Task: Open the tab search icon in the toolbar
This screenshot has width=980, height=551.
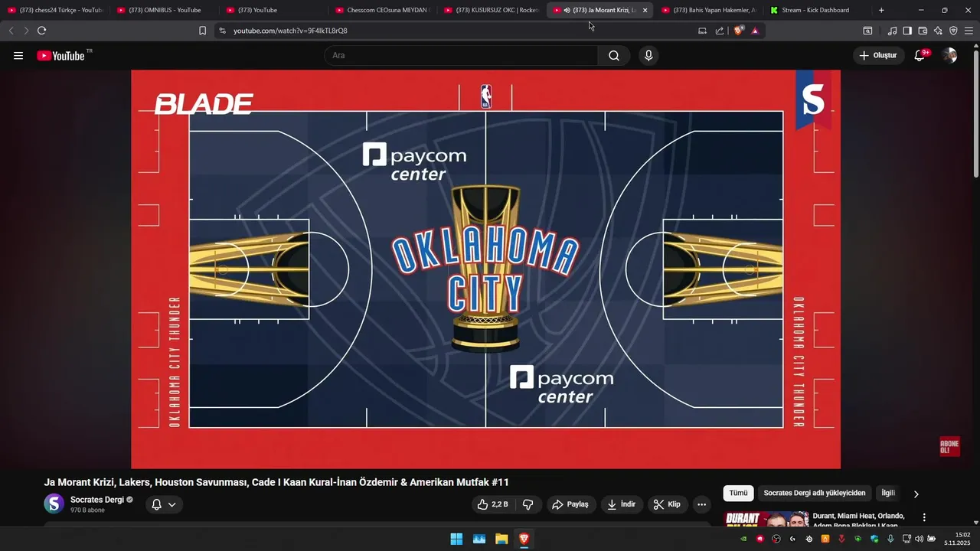Action: click(x=867, y=31)
